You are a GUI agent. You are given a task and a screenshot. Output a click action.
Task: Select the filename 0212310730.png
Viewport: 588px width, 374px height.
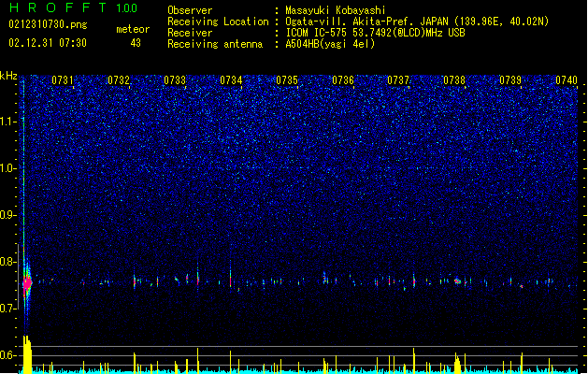pyautogui.click(x=48, y=24)
